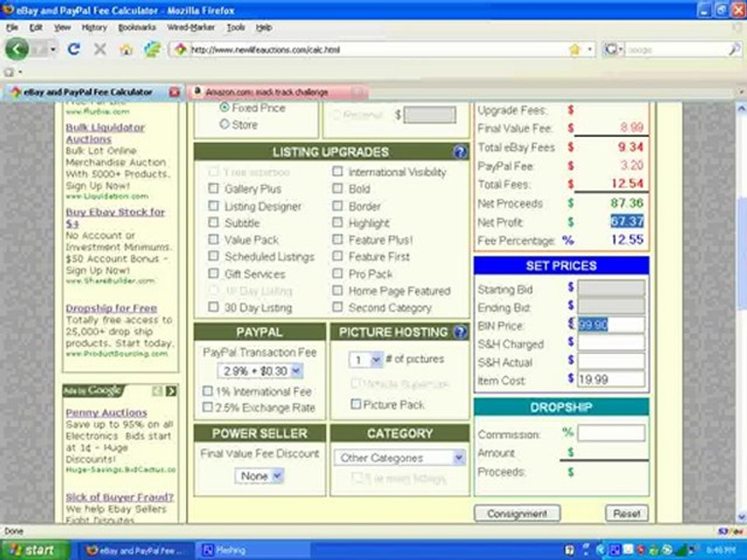Open the Penny Auctions ad link
The width and height of the screenshot is (747, 560).
(107, 412)
